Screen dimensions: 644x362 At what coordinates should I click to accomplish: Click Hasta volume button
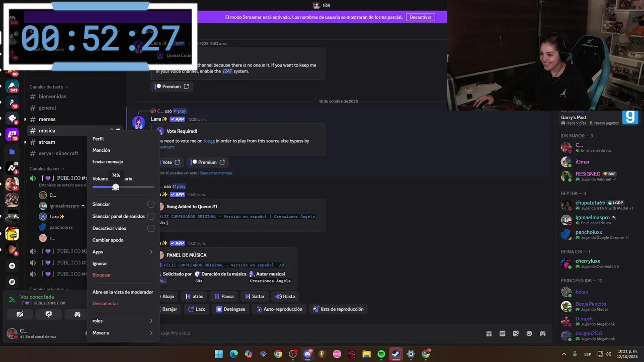(285, 296)
